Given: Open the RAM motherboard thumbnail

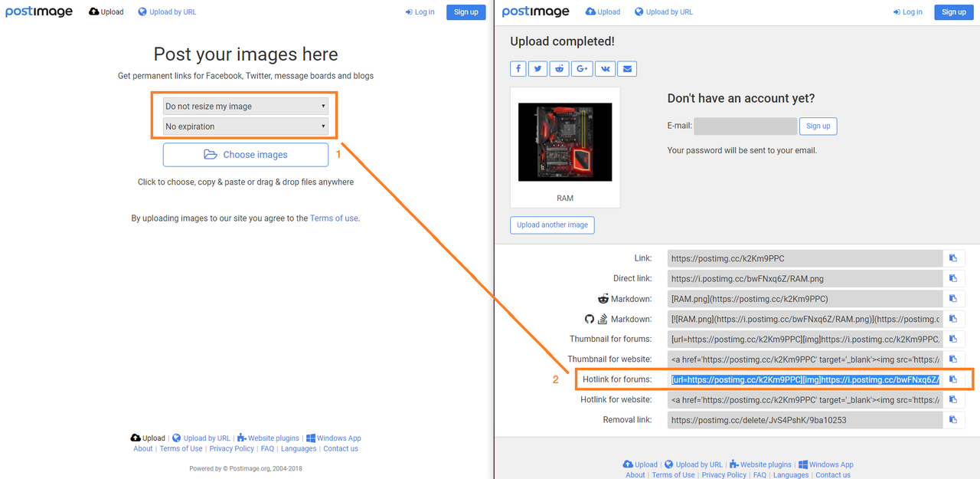Looking at the screenshot, I should point(565,142).
